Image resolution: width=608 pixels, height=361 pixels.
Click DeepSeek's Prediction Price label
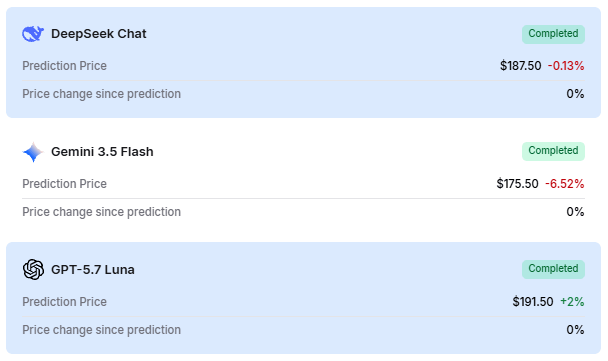pos(64,66)
